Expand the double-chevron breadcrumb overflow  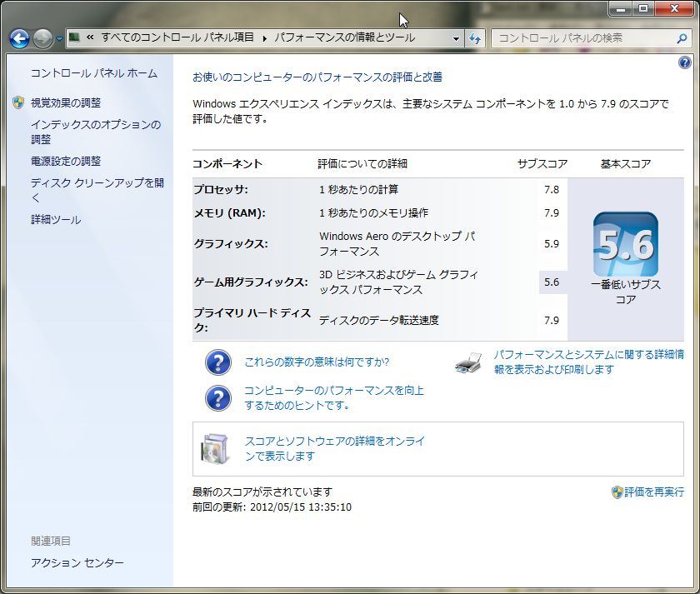pos(90,37)
